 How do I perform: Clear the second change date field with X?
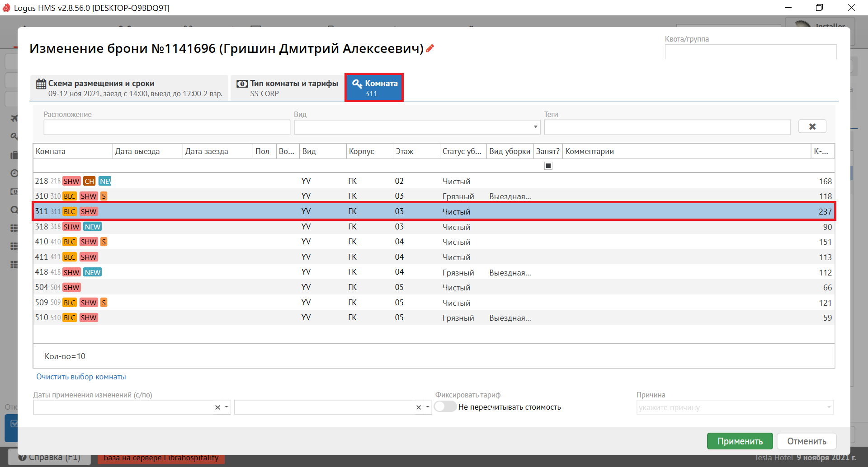[419, 407]
